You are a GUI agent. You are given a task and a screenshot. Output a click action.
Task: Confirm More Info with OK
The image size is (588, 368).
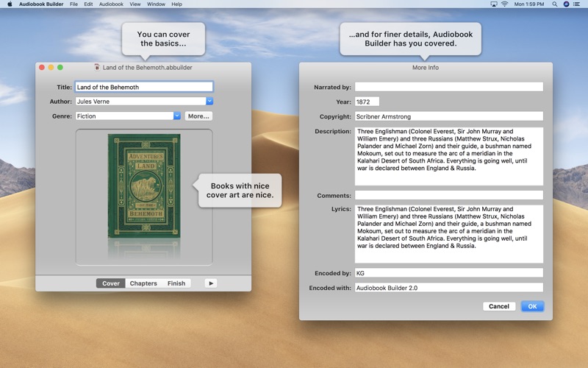[532, 306]
